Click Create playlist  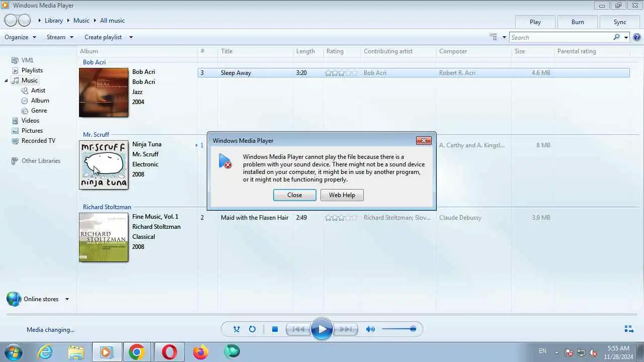(x=103, y=37)
